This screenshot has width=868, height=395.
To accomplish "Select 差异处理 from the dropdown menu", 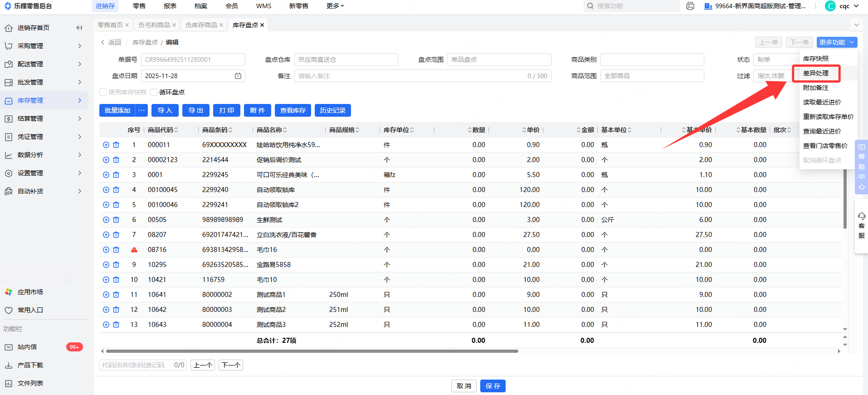I will click(816, 73).
